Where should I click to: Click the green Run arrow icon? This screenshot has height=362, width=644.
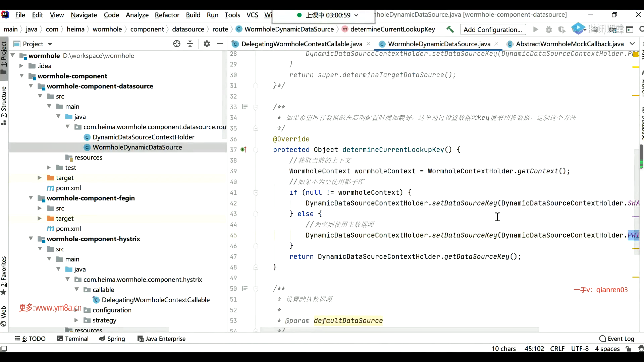[x=536, y=29]
